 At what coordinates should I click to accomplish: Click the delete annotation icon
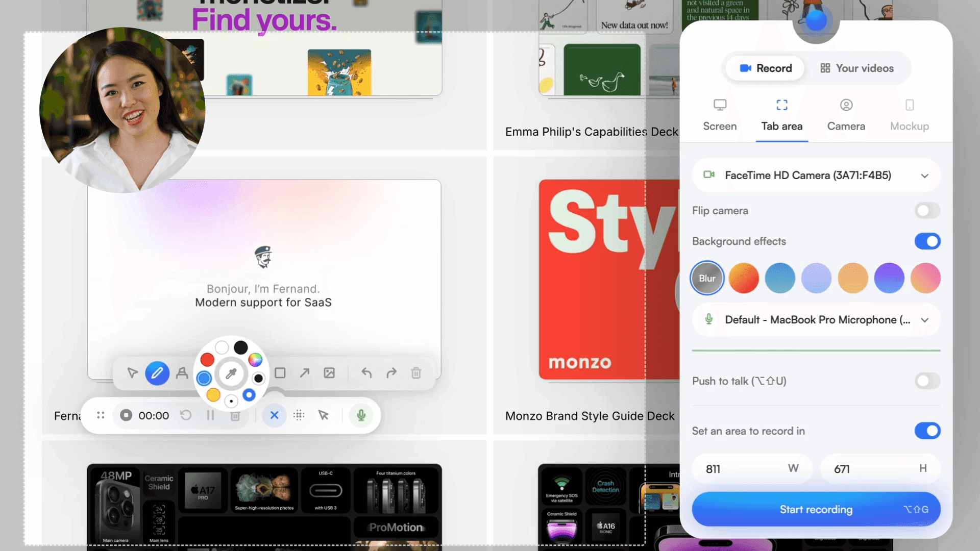tap(416, 373)
